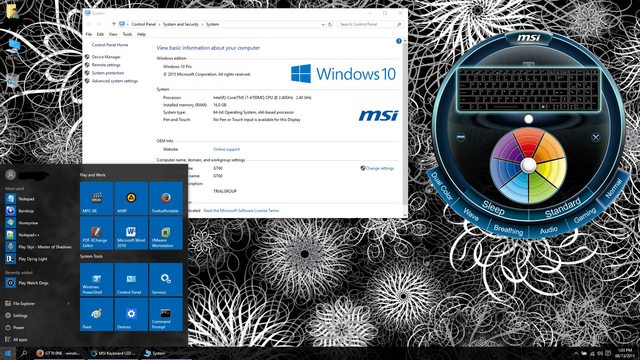Viewport: 640px width, 360px height.
Task: Launch the FirefoxPortable tile
Action: (166, 198)
